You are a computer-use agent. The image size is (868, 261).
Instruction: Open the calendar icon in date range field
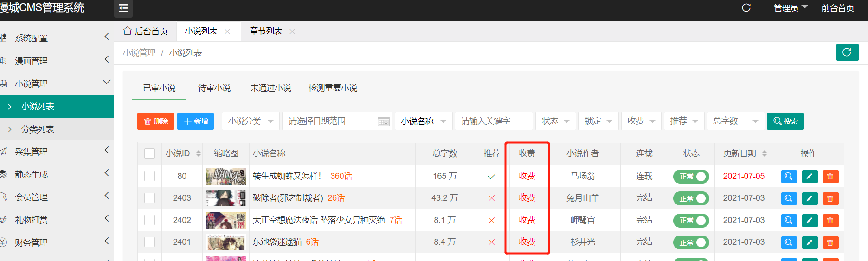(384, 121)
